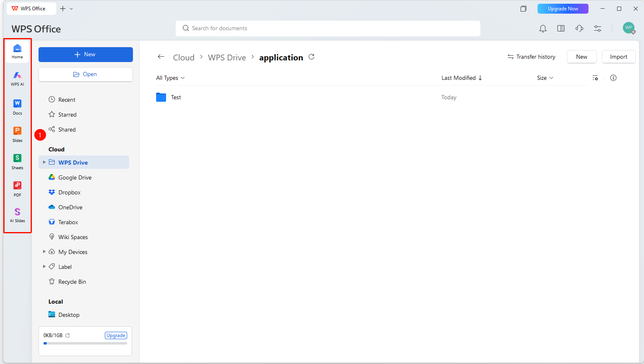Click the Upgrade Now button
644x364 pixels.
click(x=563, y=9)
